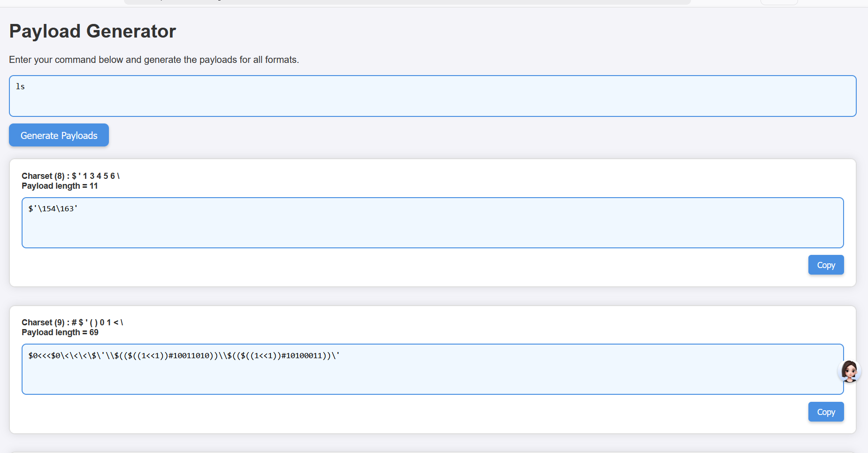
Task: Click the Generate Payloads button
Action: 59,135
